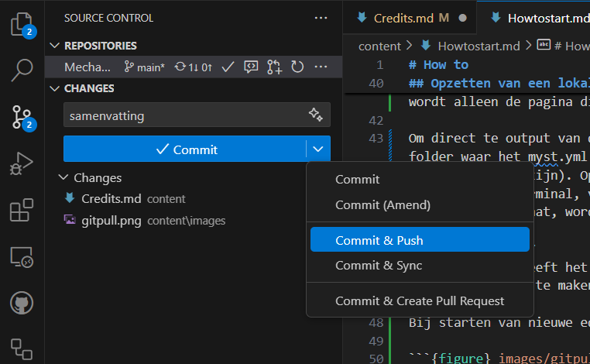The width and height of the screenshot is (590, 364).
Task: Choose Commit & Sync option
Action: 420,266
